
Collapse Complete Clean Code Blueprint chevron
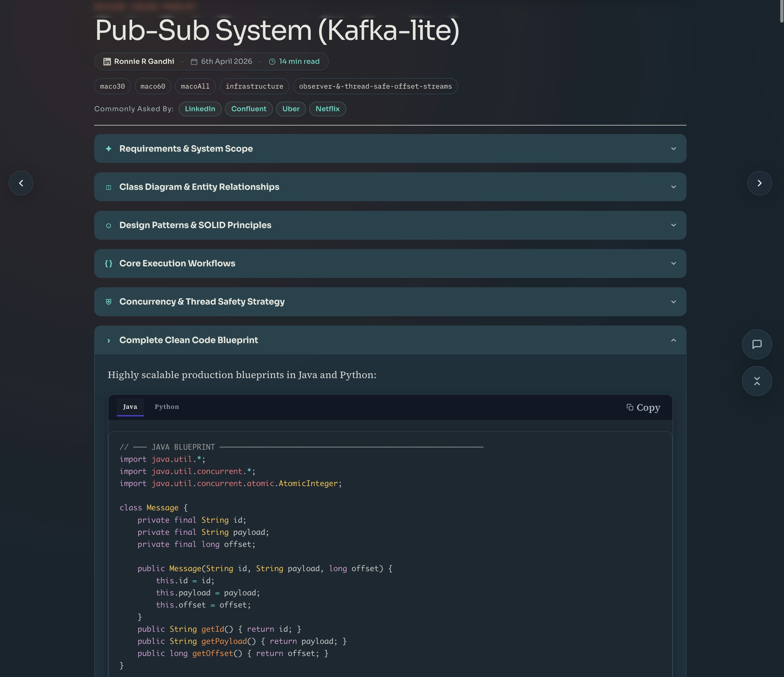click(x=674, y=340)
